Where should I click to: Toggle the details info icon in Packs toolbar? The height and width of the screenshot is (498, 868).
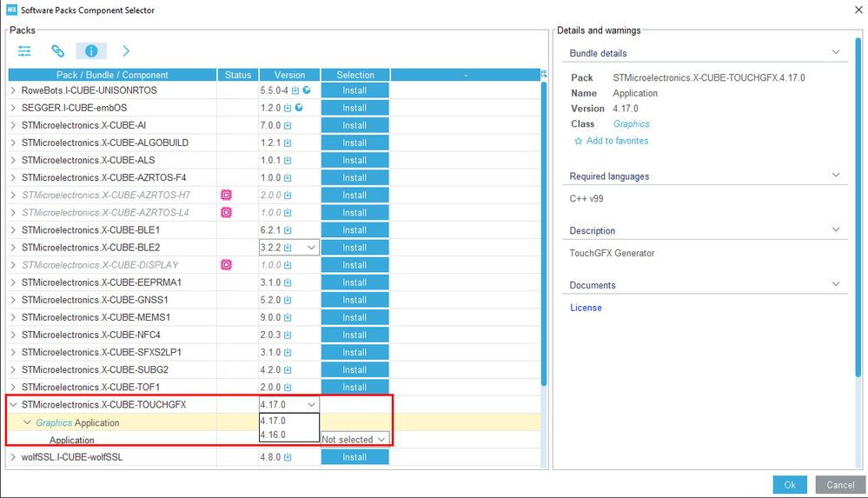[91, 51]
